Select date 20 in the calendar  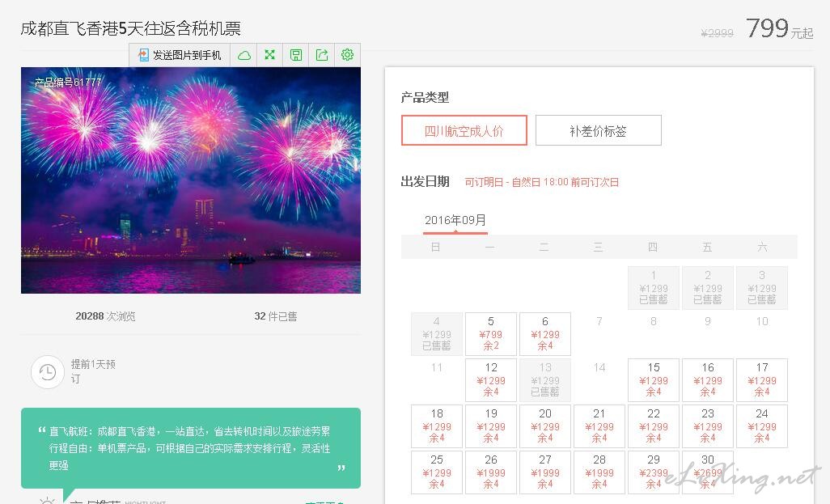pyautogui.click(x=545, y=426)
